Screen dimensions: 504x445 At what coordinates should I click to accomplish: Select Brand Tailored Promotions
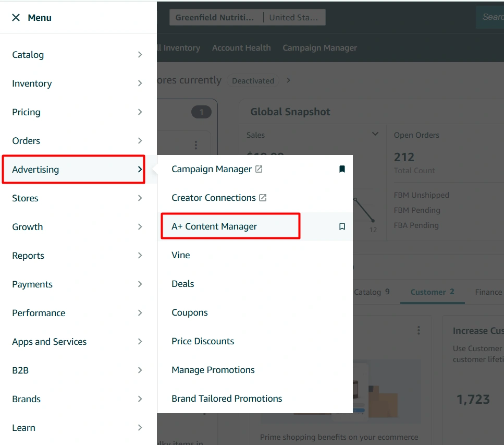point(226,398)
